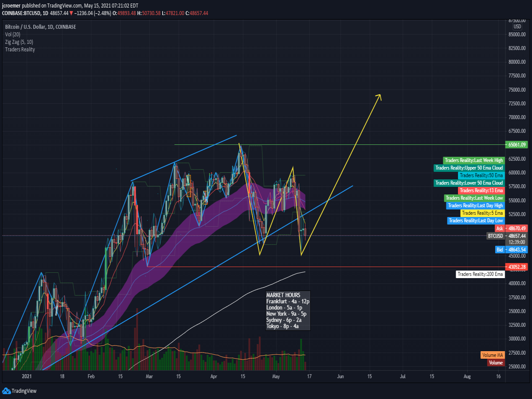
Task: Click the Ask 48670.49 price label
Action: pyautogui.click(x=512, y=229)
